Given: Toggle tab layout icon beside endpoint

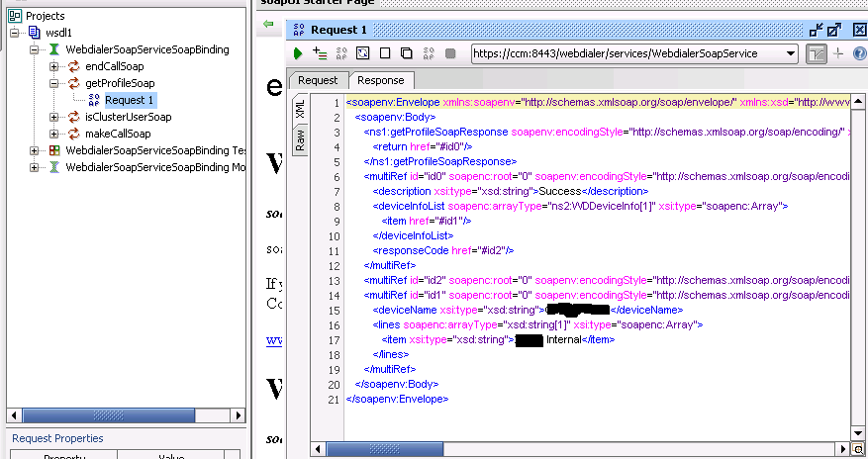Looking at the screenshot, I should tap(816, 53).
